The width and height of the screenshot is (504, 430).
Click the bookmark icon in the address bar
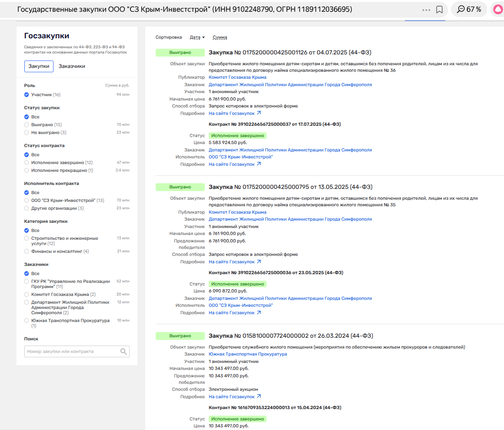(x=439, y=9)
